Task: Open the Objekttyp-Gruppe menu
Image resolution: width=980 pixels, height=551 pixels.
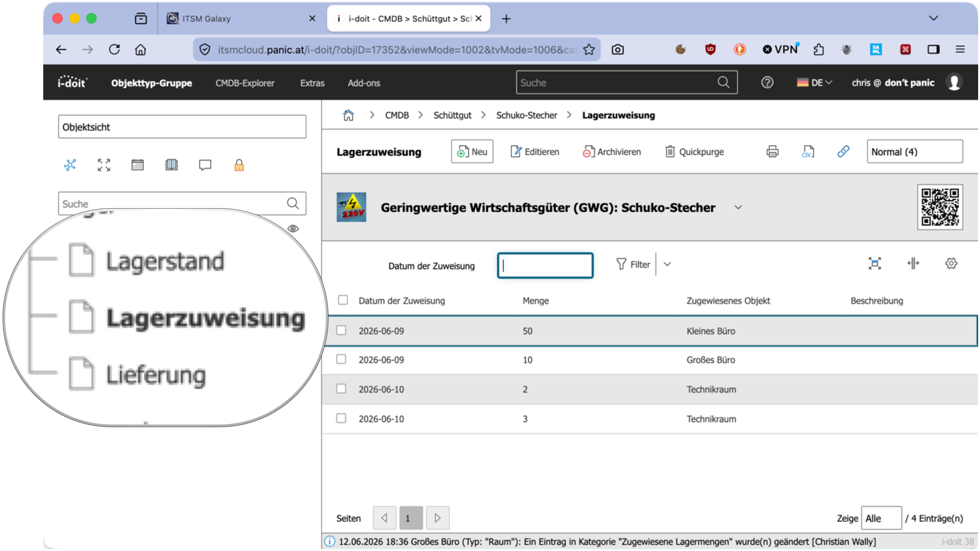Action: [152, 82]
